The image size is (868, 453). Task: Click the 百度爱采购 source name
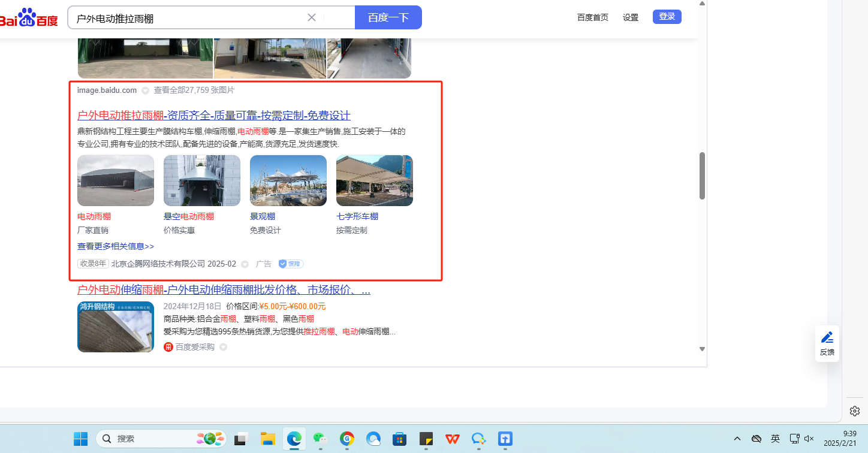click(x=195, y=347)
